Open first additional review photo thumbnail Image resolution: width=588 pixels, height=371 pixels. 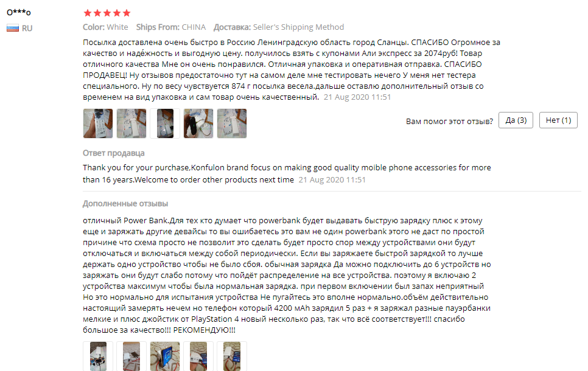(x=98, y=356)
